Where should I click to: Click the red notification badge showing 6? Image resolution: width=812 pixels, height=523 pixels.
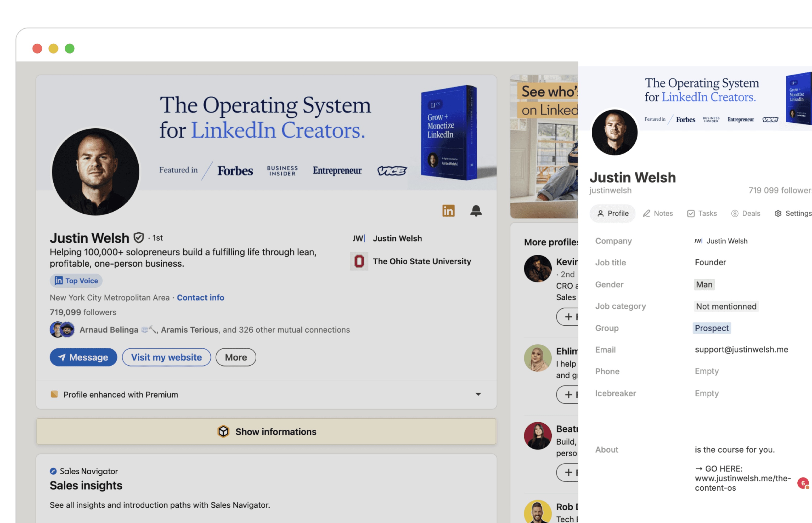pyautogui.click(x=803, y=483)
